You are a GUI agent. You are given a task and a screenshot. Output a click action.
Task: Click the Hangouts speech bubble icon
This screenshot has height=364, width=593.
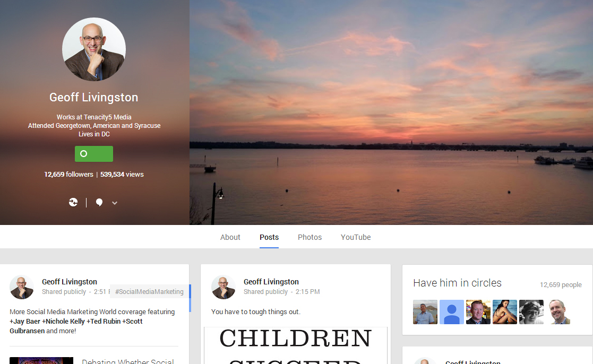click(99, 202)
